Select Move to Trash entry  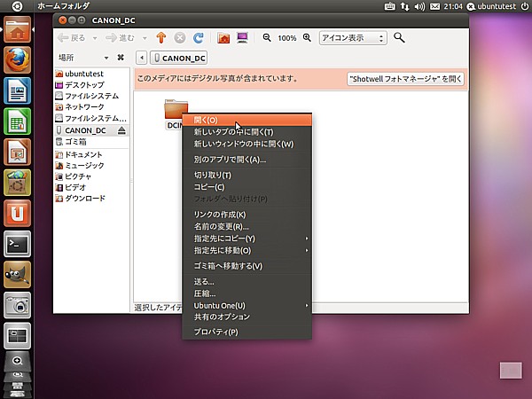(247, 266)
